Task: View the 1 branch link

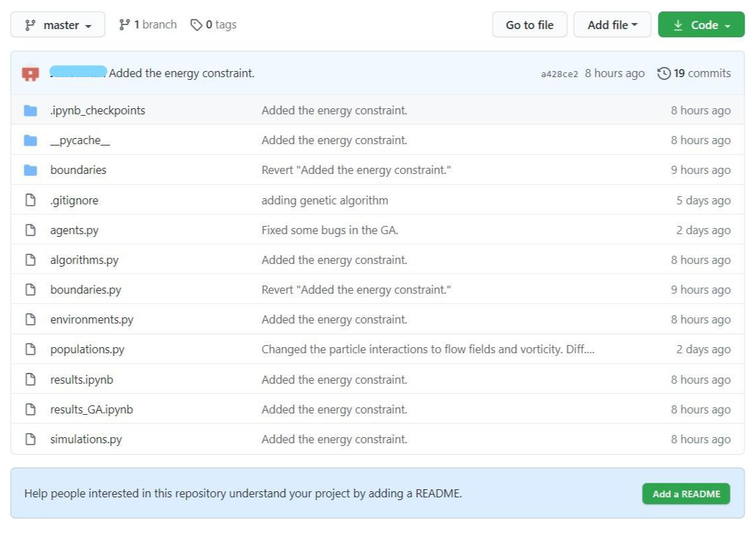Action: tap(148, 24)
